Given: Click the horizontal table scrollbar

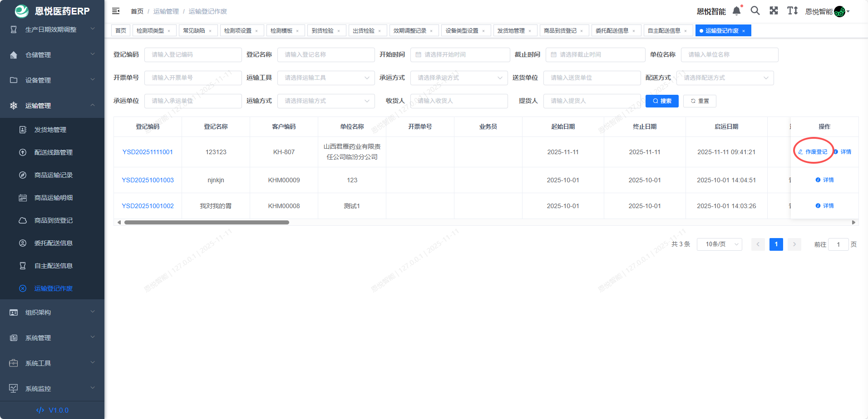Looking at the screenshot, I should 207,223.
